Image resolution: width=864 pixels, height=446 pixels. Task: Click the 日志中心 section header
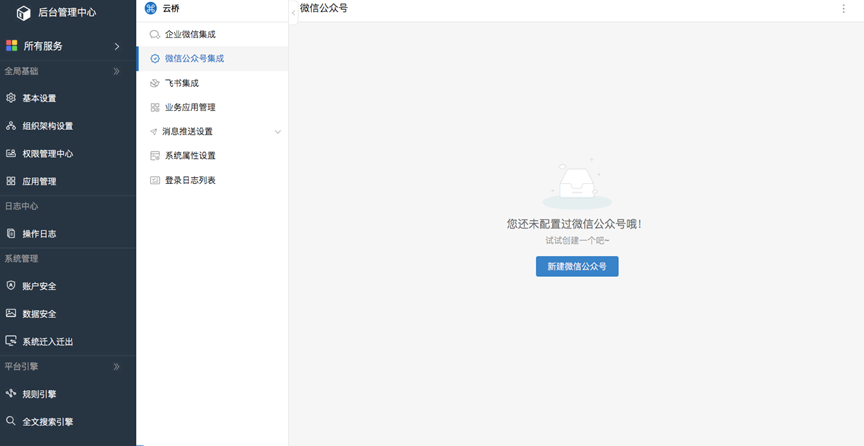(x=21, y=206)
